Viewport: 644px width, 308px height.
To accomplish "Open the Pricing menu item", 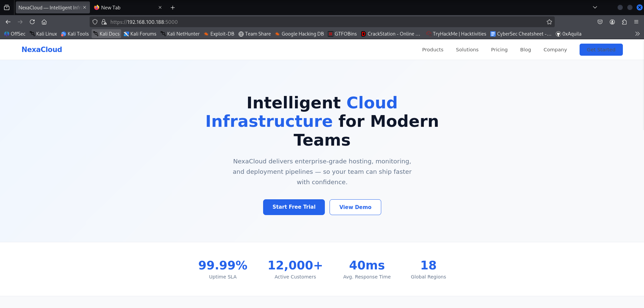I will (x=499, y=49).
